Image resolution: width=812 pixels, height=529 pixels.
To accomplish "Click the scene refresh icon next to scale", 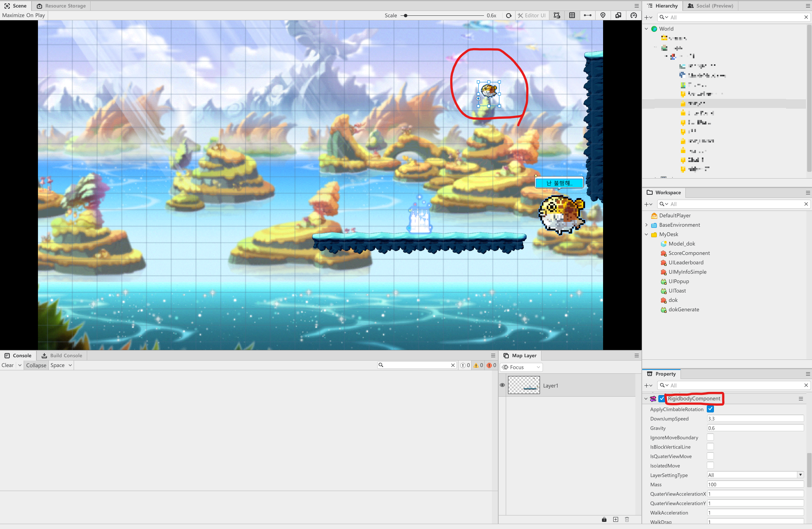I will click(x=509, y=15).
